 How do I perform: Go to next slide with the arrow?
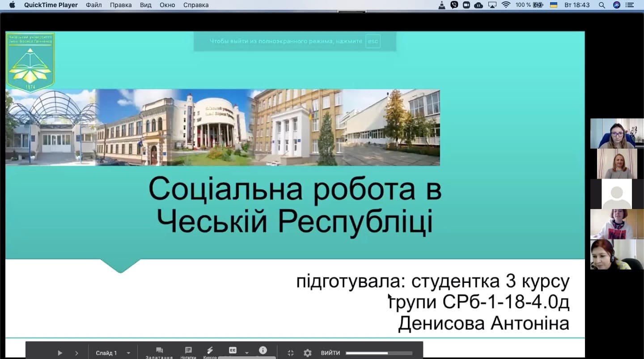[76, 353]
